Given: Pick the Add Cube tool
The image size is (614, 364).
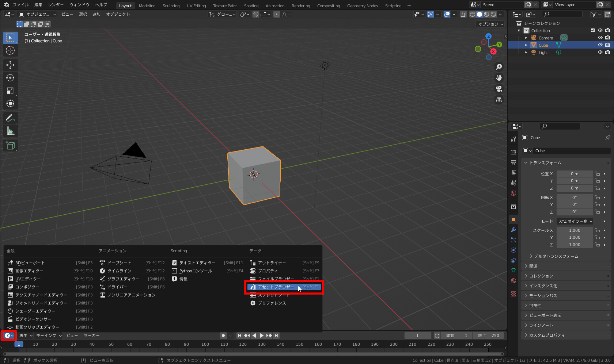Looking at the screenshot, I should [10, 146].
